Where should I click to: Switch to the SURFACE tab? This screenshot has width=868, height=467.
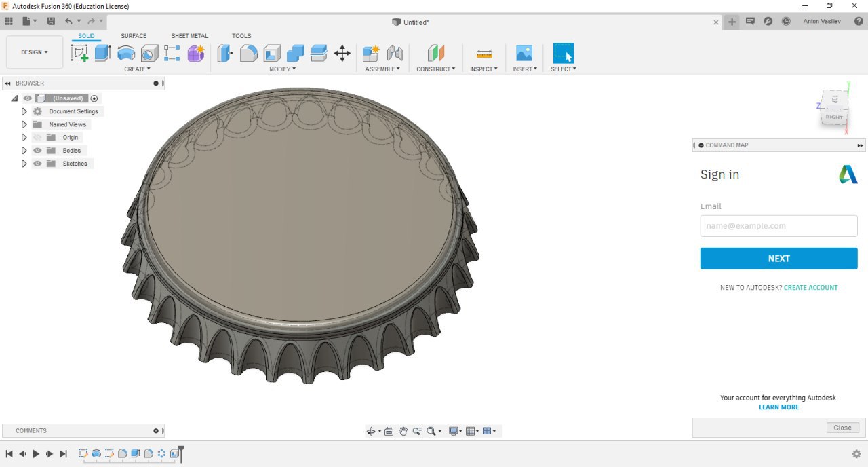pyautogui.click(x=134, y=36)
